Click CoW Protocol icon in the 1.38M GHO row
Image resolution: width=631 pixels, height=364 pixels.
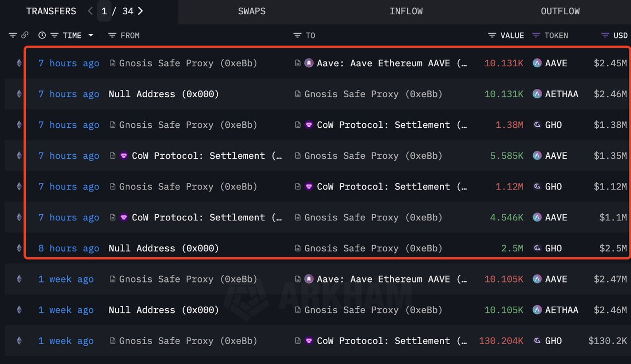click(x=309, y=125)
